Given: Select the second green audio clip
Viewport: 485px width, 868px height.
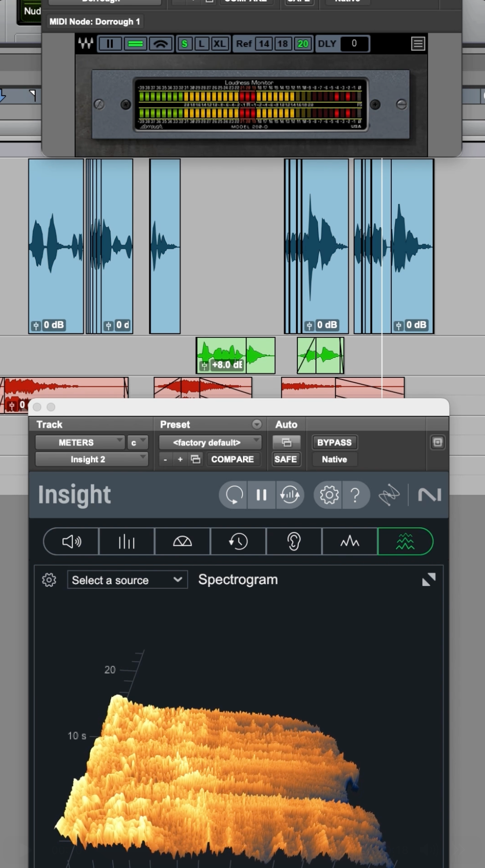Looking at the screenshot, I should tap(321, 356).
